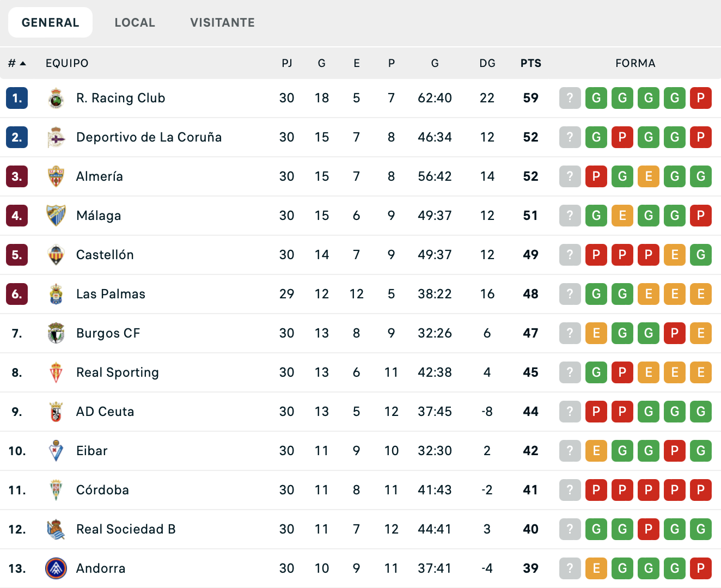Viewport: 721px width, 588px height.
Task: Sort the table by PTS column
Action: coord(530,63)
